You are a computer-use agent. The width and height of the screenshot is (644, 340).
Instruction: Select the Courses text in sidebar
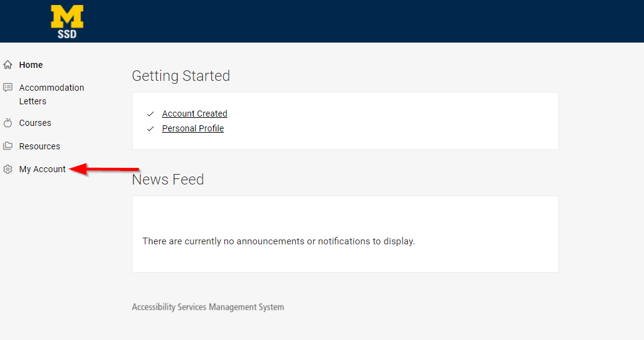tap(35, 123)
